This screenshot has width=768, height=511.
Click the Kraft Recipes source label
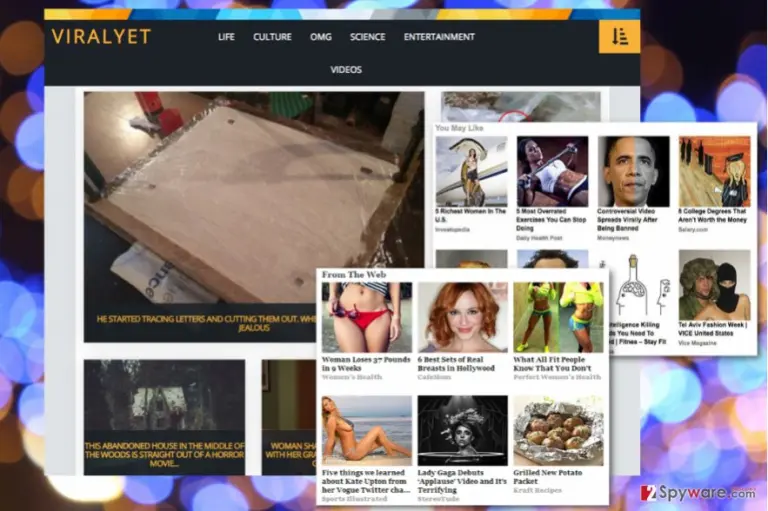537,490
